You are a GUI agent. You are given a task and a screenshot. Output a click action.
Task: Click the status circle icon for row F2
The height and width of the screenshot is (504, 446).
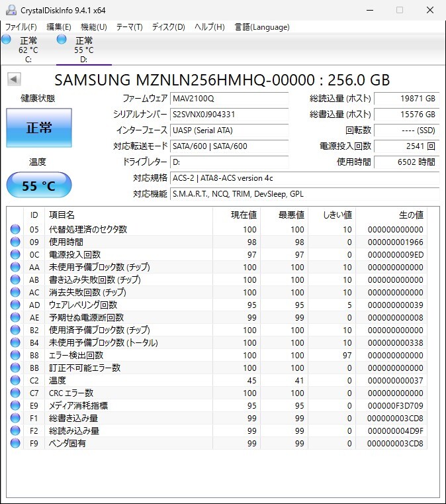15,430
